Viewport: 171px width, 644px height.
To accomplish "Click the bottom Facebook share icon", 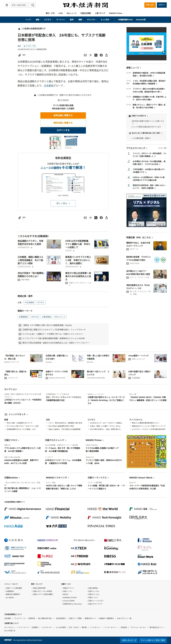I will point(101,218).
